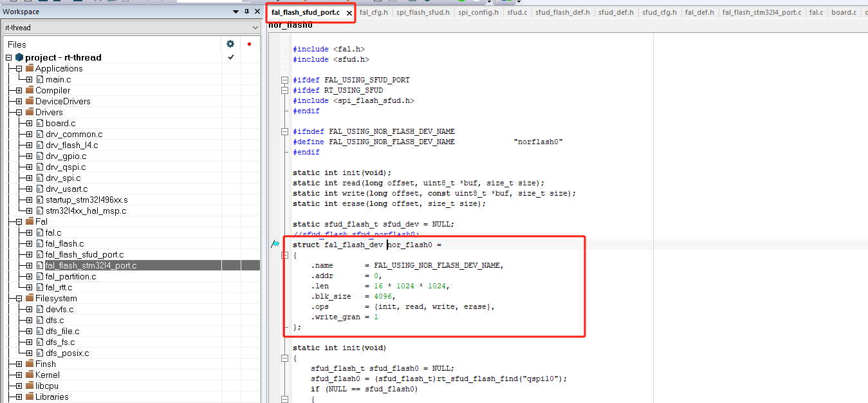Click the Compiler folder icon
Screen dimensions: 868x403
pos(30,90)
